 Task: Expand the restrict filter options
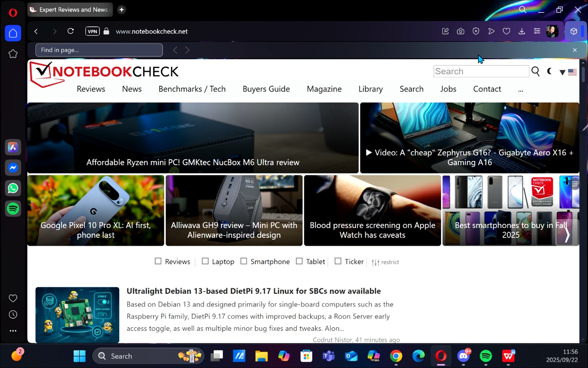coord(385,262)
